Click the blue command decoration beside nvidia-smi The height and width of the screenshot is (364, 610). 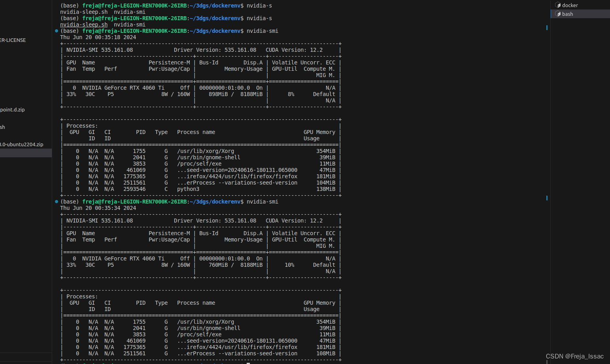57,31
